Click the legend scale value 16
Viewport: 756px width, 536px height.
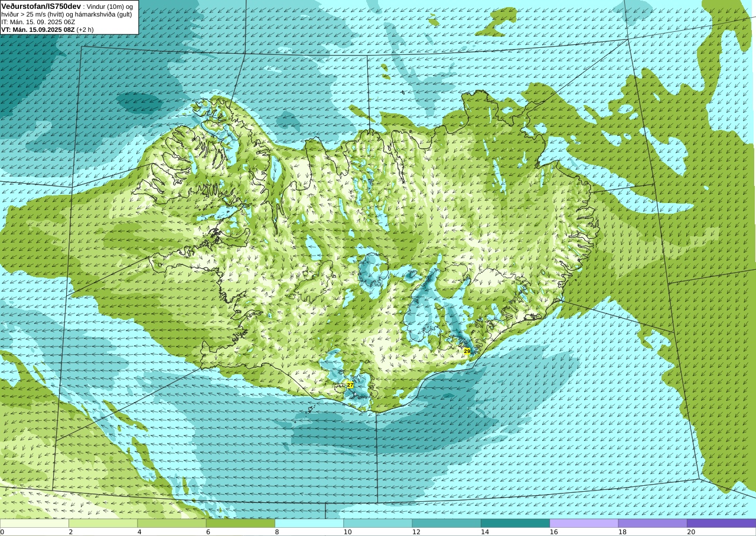[553, 532]
